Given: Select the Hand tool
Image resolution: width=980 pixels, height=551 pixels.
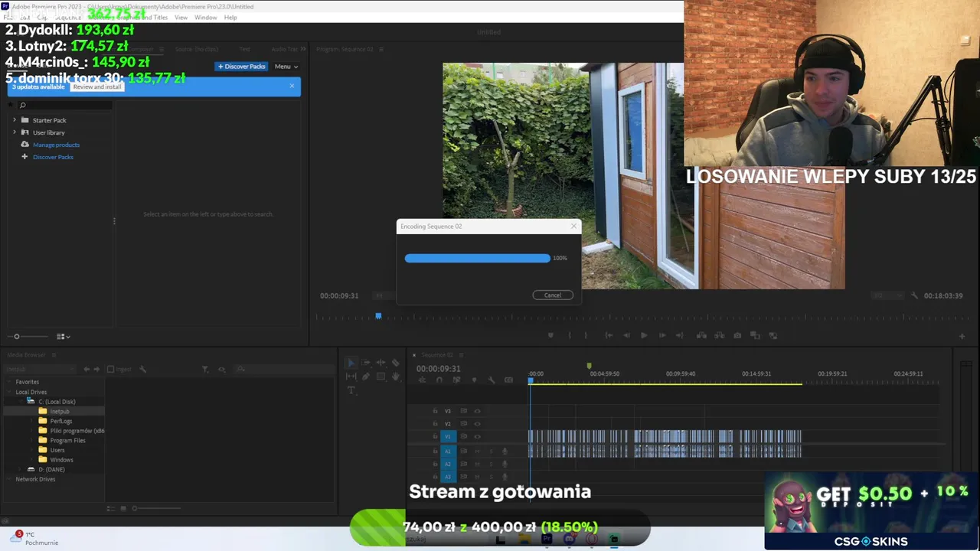Looking at the screenshot, I should coord(395,377).
